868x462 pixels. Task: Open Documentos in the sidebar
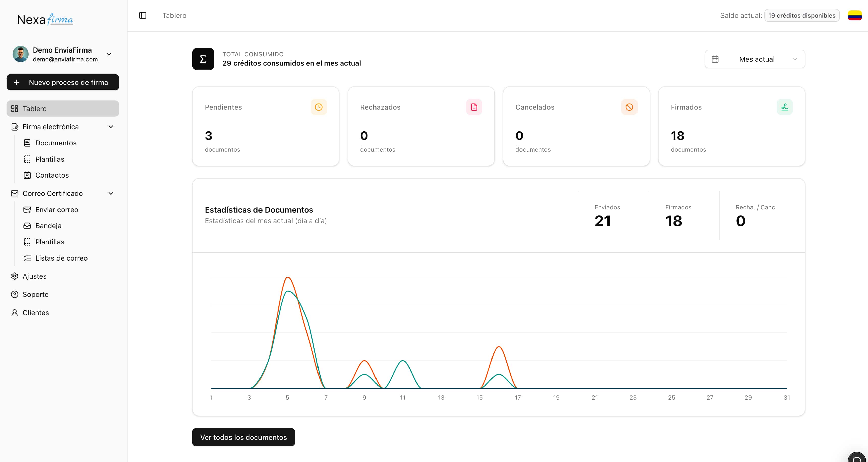point(55,143)
